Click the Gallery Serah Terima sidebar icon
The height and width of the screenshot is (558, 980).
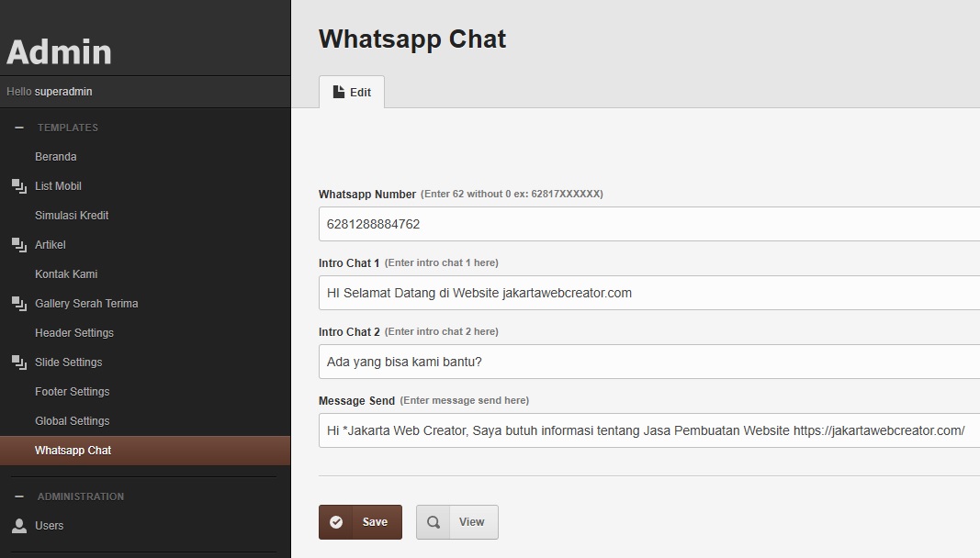pos(18,304)
